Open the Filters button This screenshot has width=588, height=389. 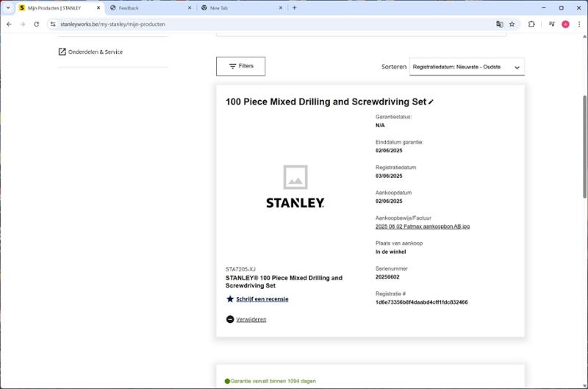241,66
